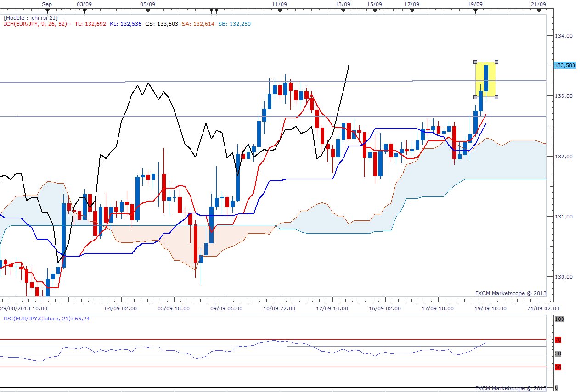Click the TL: 132,692 legend value
The image size is (580, 392).
click(91, 24)
